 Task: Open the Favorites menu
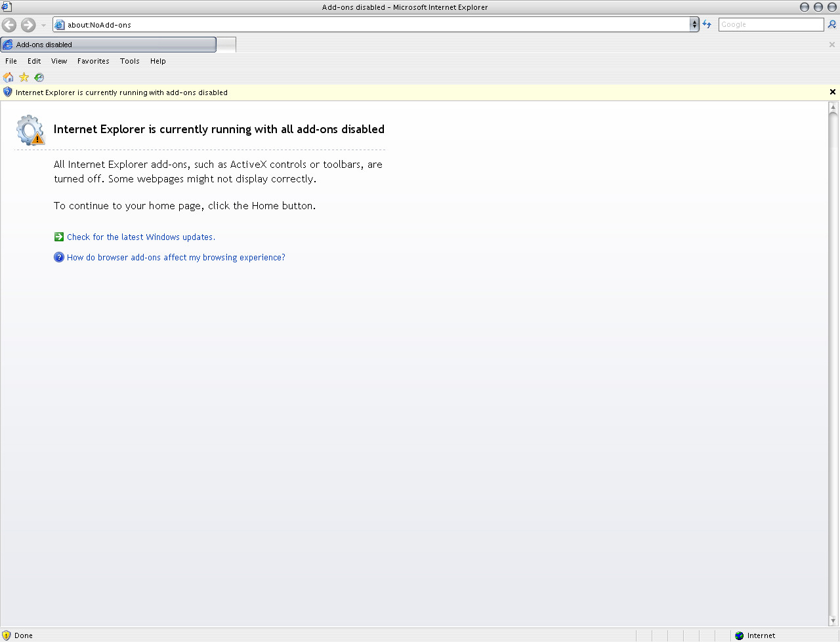[x=93, y=61]
